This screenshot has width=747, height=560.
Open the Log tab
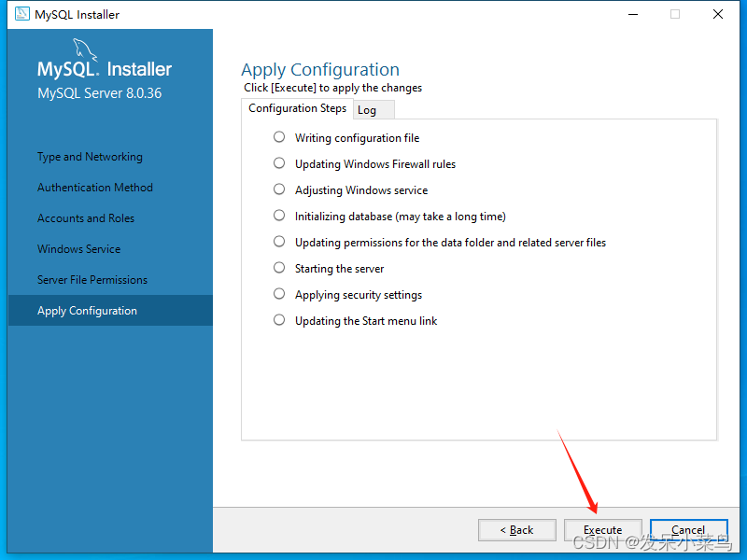point(373,110)
